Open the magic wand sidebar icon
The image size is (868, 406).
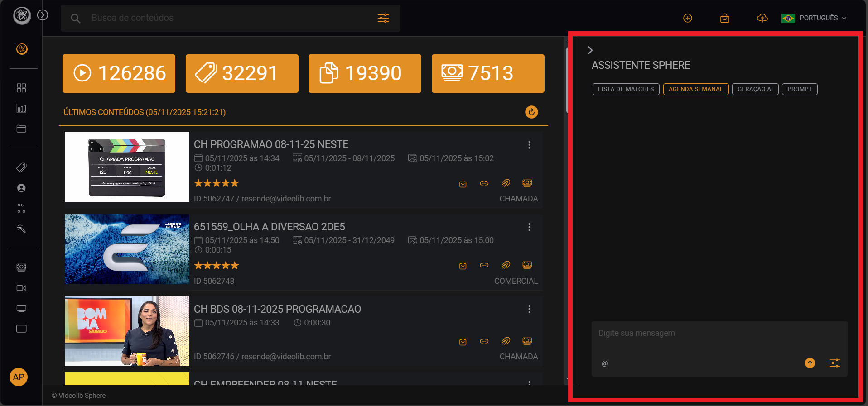[21, 229]
